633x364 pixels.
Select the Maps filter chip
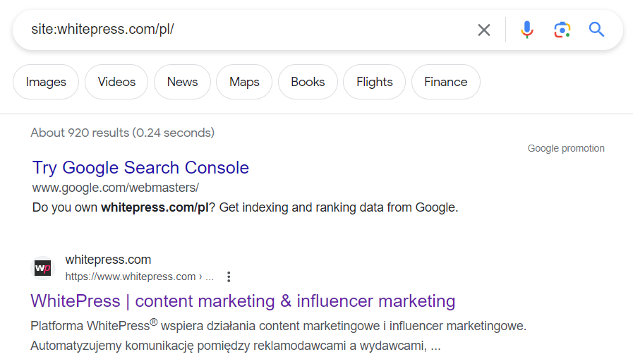tap(244, 82)
